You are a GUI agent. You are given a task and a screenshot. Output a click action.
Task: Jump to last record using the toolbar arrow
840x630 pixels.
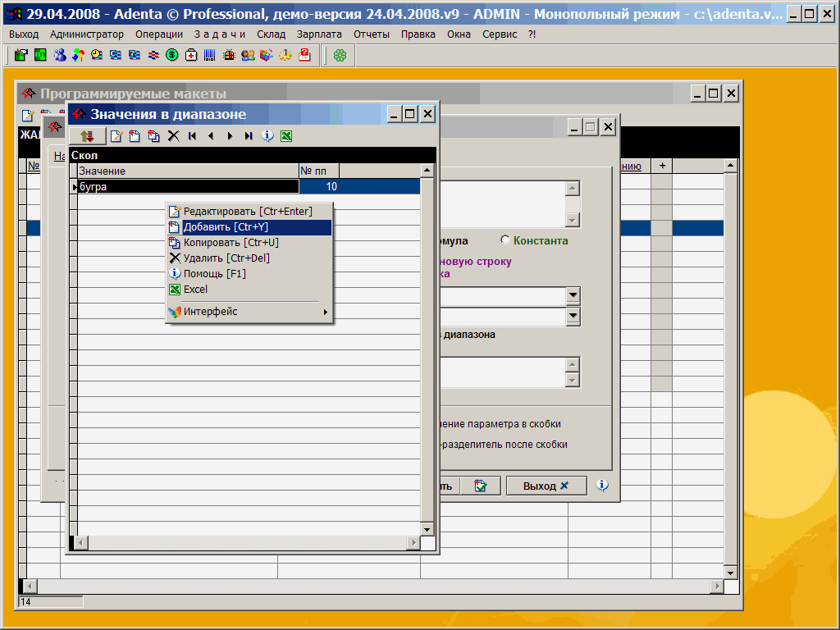[x=249, y=136]
